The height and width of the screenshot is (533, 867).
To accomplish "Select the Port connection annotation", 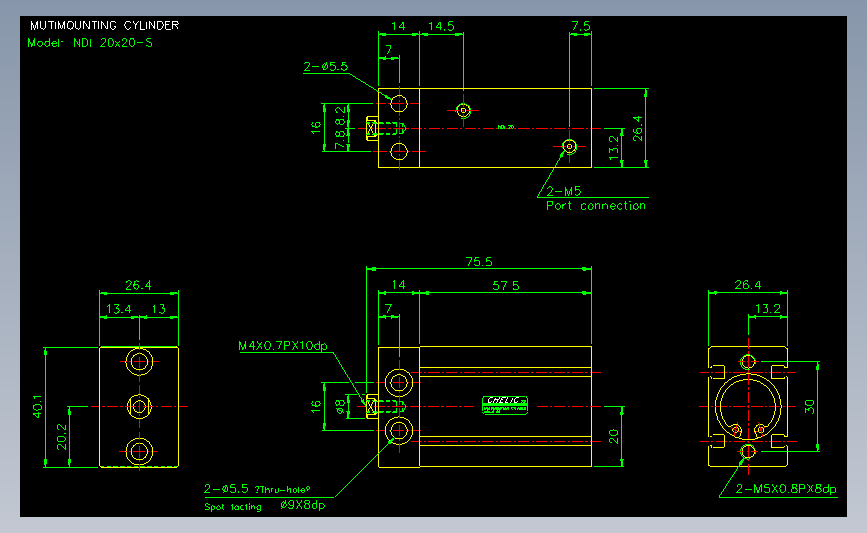I will click(x=596, y=206).
